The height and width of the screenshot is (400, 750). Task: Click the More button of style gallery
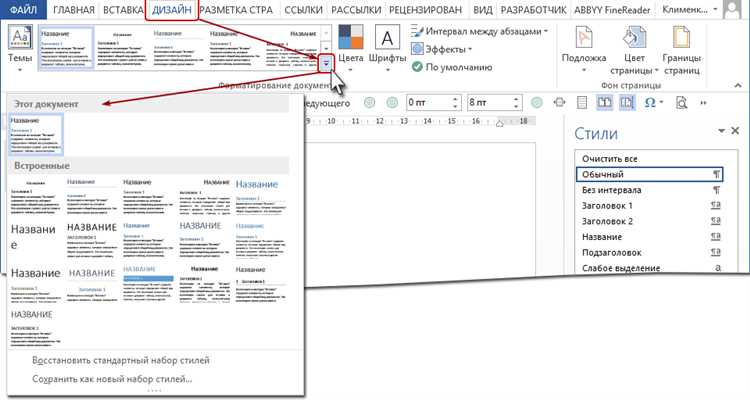pyautogui.click(x=326, y=64)
